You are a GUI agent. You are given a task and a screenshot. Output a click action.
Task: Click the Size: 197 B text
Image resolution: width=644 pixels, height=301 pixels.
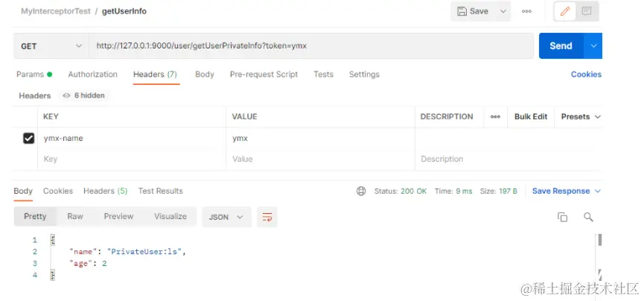498,191
